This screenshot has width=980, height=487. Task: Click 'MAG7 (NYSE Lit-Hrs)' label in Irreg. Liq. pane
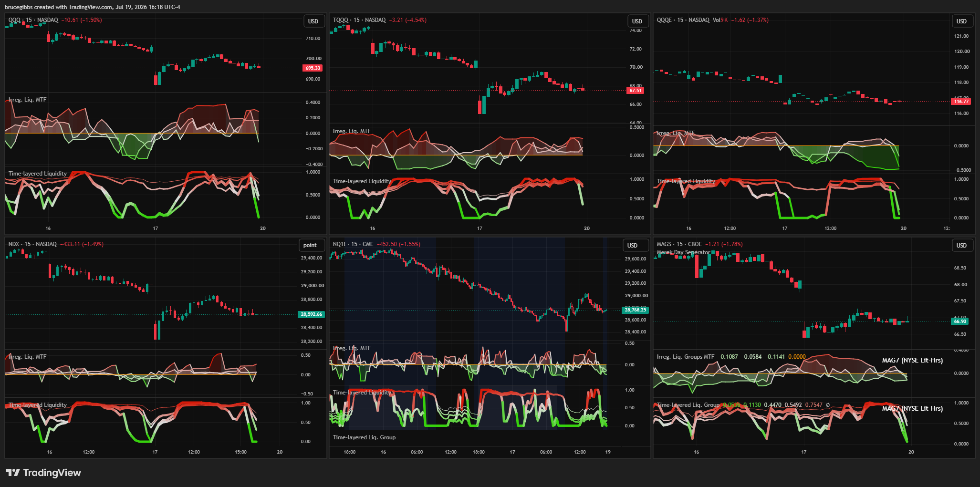coord(912,360)
